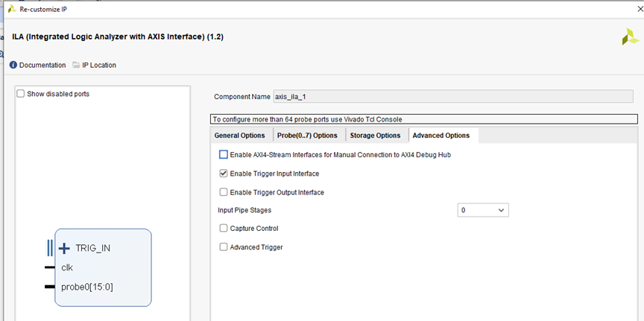Enable Trigger Output Interface checkbox
Screen dimensions: 644x321
[x=224, y=192]
